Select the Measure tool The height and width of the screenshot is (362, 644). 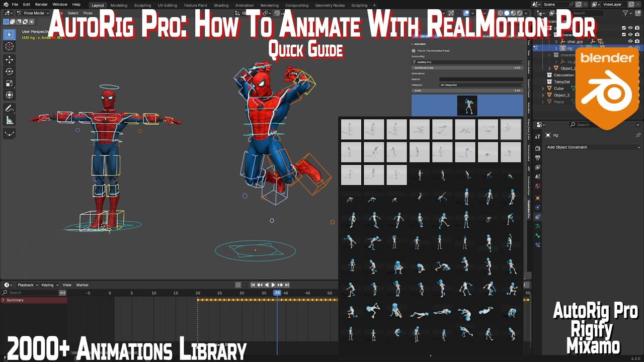coord(9,120)
